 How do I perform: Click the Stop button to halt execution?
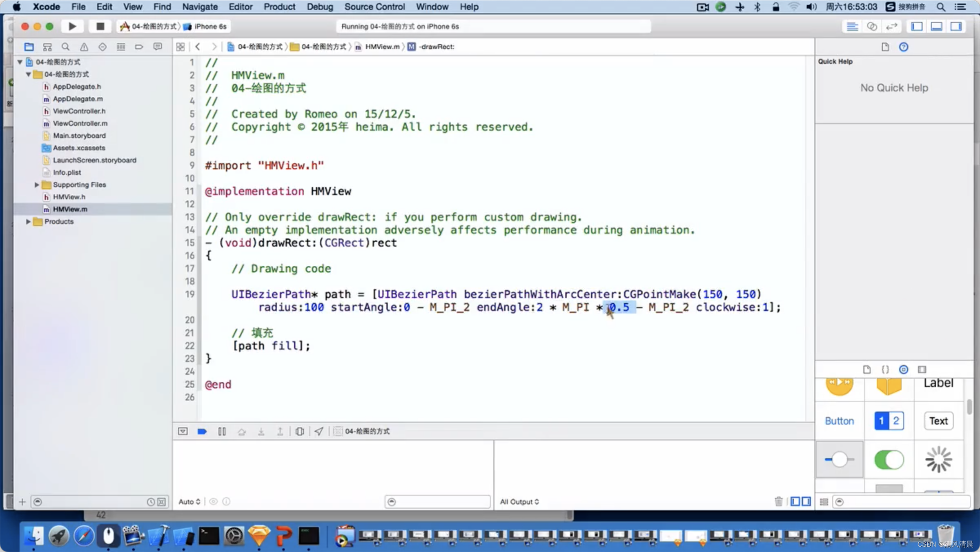[100, 26]
